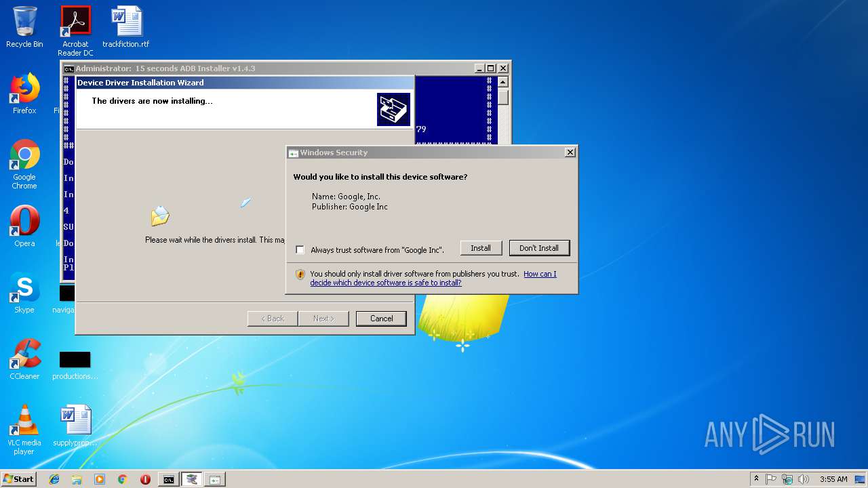Viewport: 868px width, 488px height.
Task: Click the system clock 3:55 AM
Action: (833, 479)
